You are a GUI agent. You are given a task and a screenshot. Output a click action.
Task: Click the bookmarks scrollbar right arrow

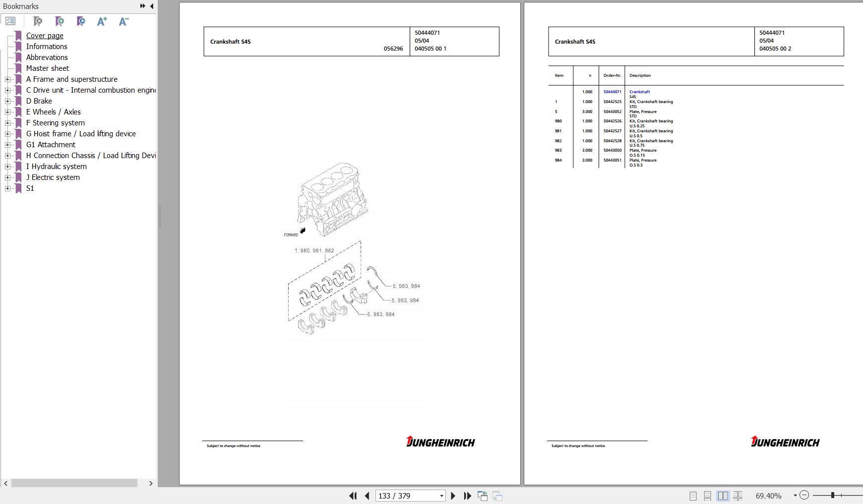(151, 483)
